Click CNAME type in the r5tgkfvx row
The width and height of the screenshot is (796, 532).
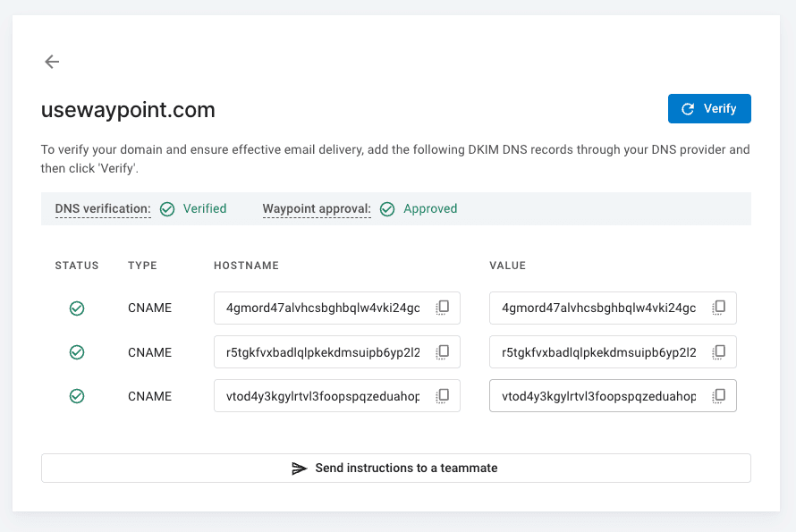point(149,352)
